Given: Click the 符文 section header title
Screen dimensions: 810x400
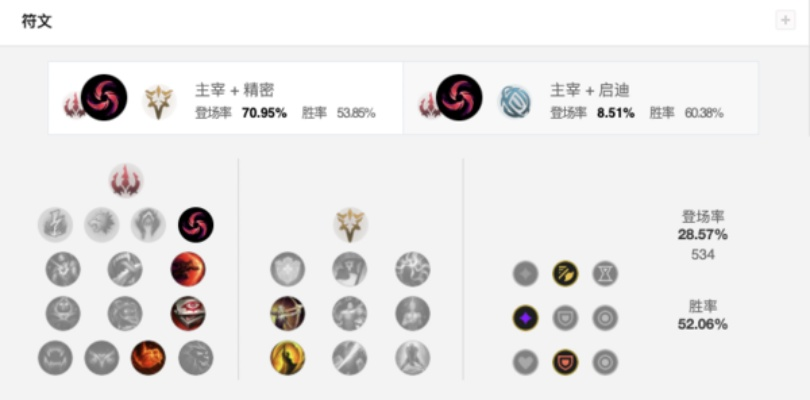Looking at the screenshot, I should point(37,21).
